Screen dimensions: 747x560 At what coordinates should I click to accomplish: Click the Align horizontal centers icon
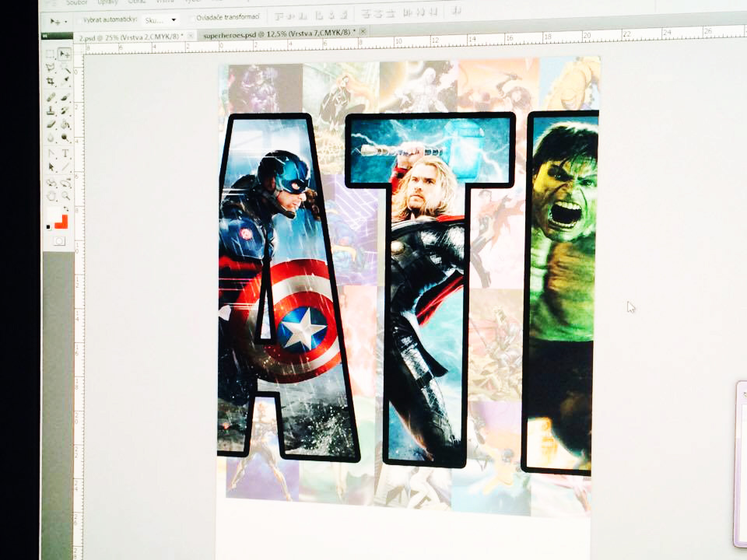click(x=330, y=14)
